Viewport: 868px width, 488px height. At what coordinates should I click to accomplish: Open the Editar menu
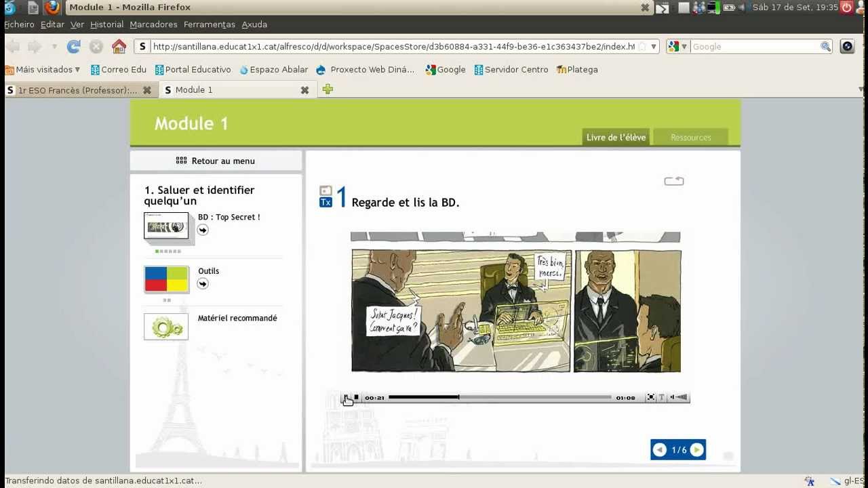tap(52, 24)
